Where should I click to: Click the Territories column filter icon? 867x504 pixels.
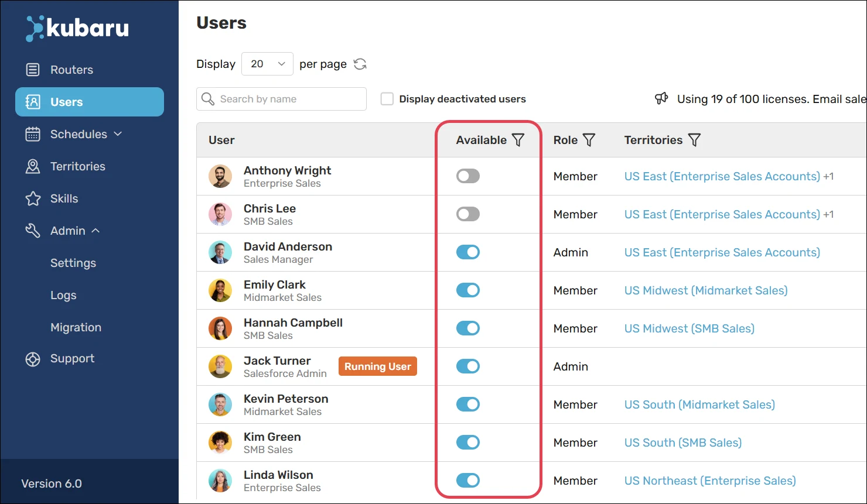click(694, 140)
